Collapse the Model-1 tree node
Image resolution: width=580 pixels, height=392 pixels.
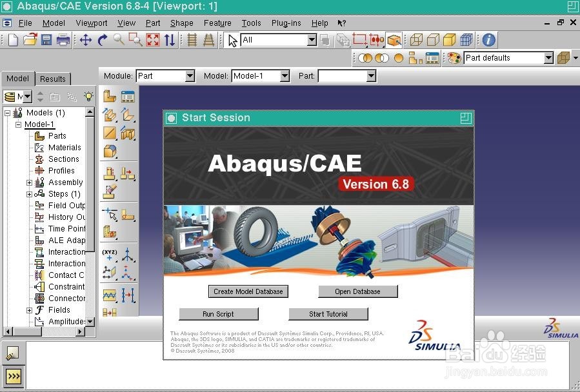click(x=18, y=124)
